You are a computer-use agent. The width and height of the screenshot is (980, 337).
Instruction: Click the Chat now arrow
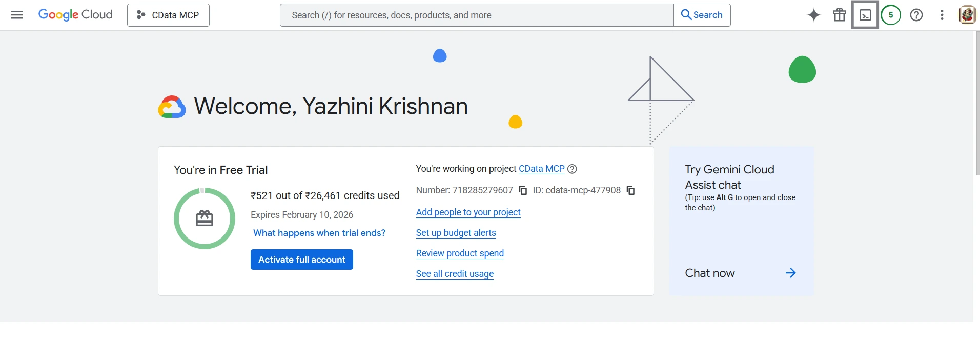[790, 273]
